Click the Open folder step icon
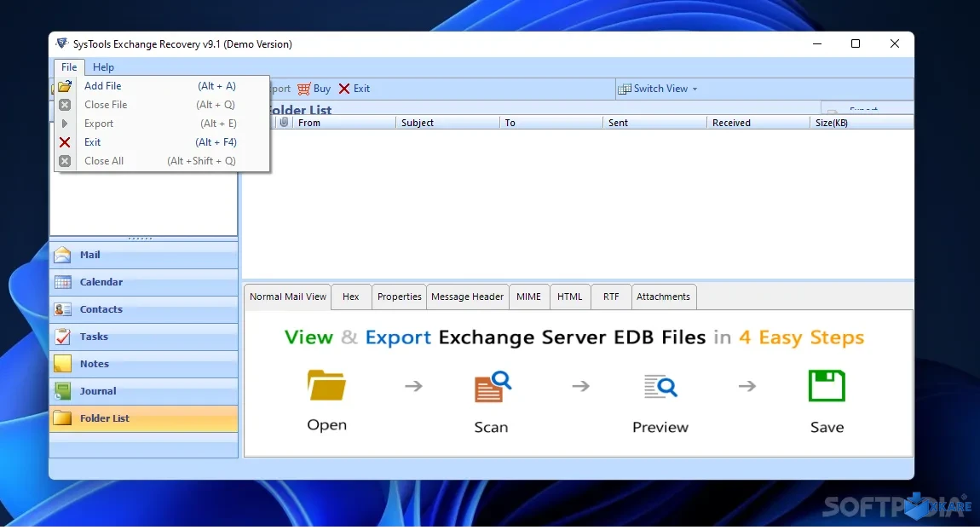This screenshot has height=530, width=980. (326, 385)
